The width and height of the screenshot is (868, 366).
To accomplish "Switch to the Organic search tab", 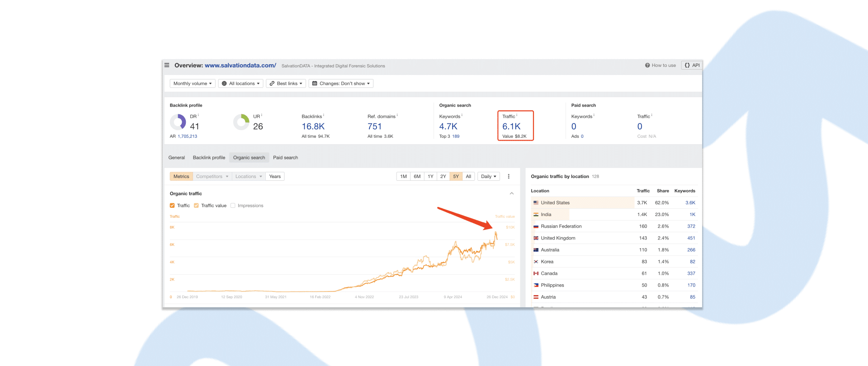I will (x=249, y=158).
